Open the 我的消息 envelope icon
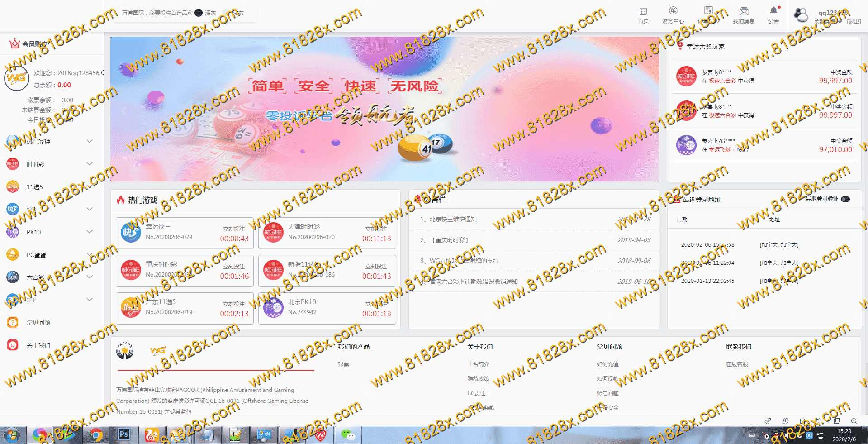 744,12
